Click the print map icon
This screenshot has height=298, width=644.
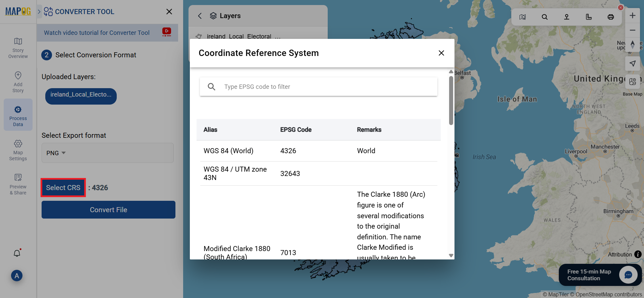pos(610,17)
